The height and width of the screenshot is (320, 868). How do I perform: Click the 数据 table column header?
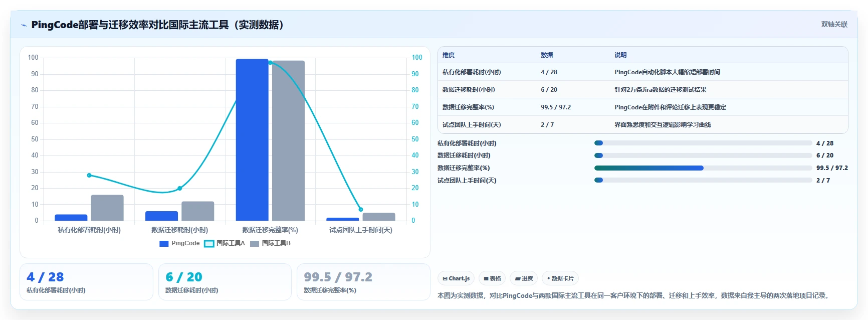click(x=547, y=55)
